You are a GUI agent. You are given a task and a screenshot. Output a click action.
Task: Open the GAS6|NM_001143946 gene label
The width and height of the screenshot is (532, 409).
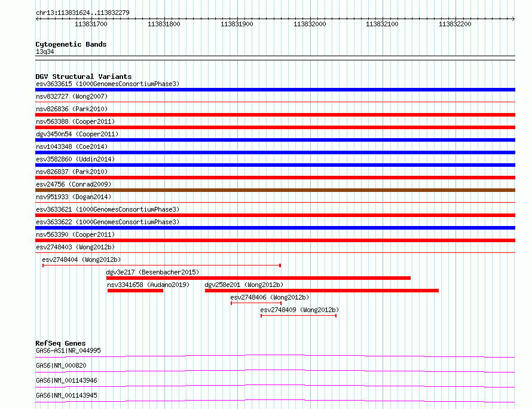[66, 380]
